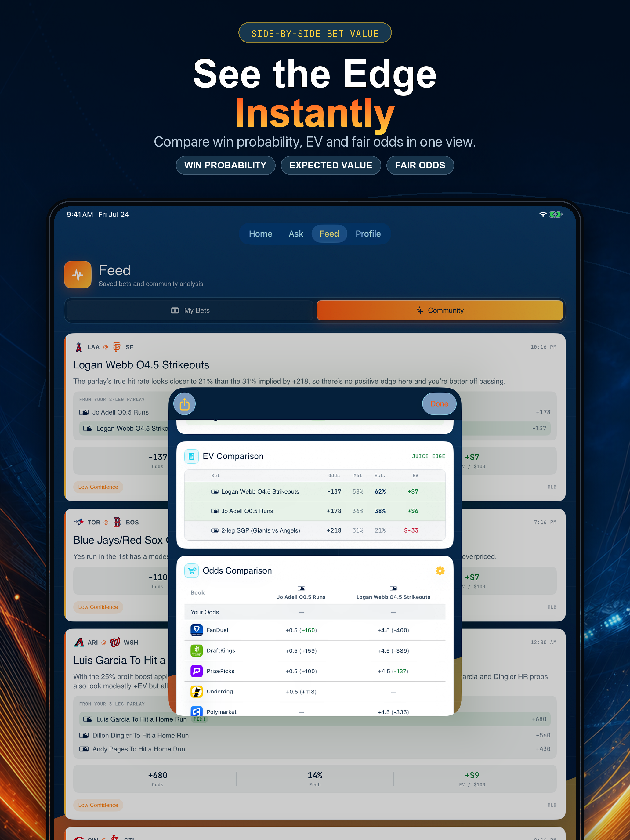Open Logan Webb O4.5 Strikeouts card title
The height and width of the screenshot is (840, 630).
click(x=141, y=365)
